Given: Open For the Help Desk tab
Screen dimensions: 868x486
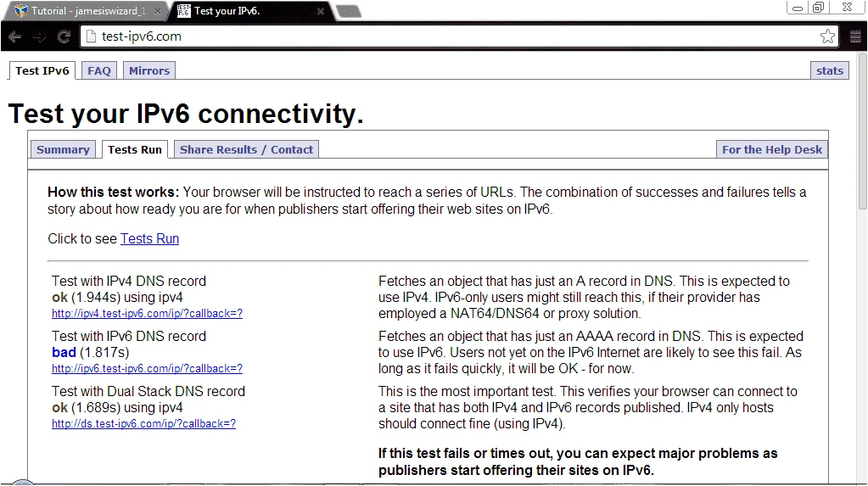Looking at the screenshot, I should [771, 149].
